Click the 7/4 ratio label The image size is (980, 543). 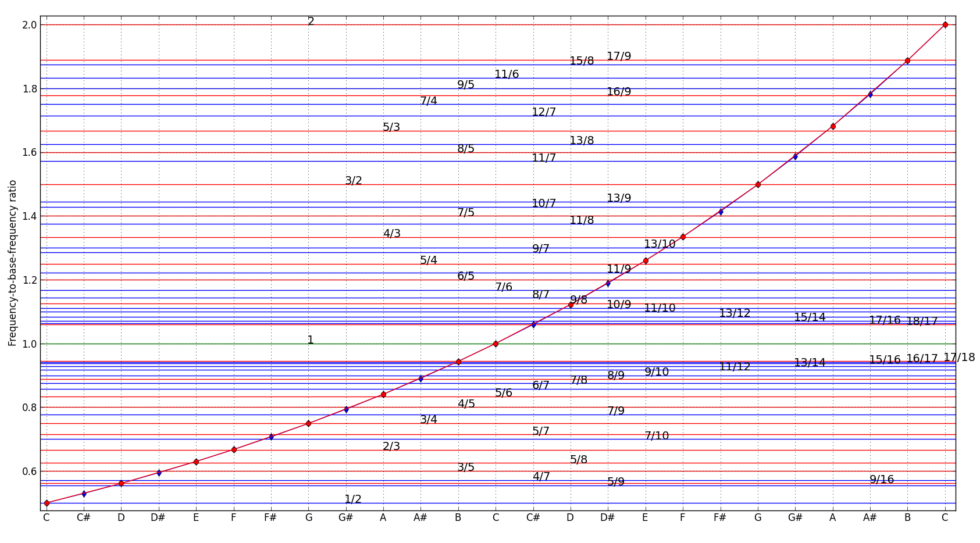[x=429, y=101]
